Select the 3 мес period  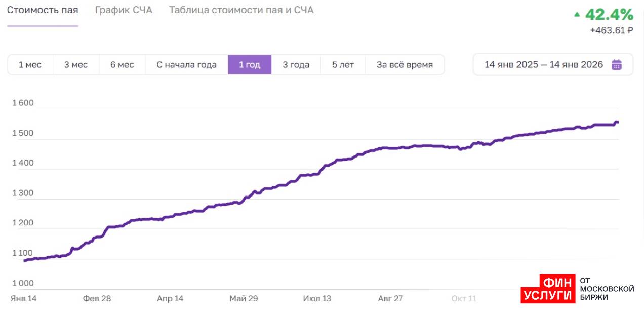click(75, 65)
